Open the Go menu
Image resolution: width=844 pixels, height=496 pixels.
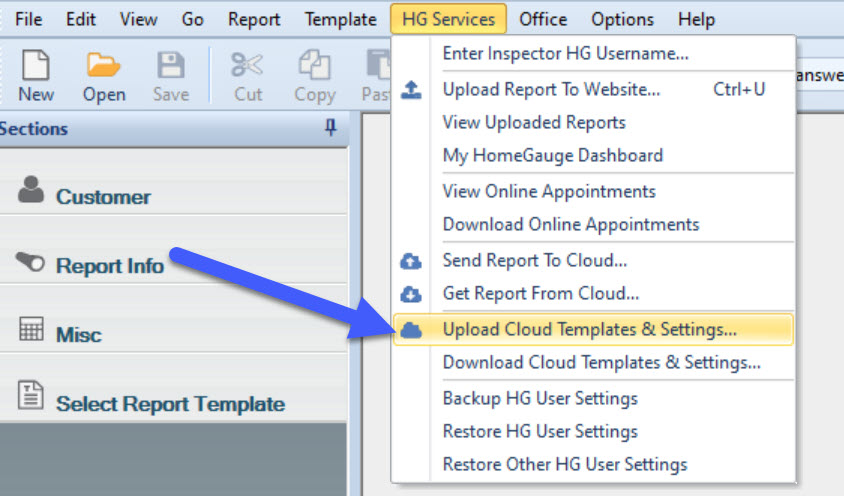(193, 19)
